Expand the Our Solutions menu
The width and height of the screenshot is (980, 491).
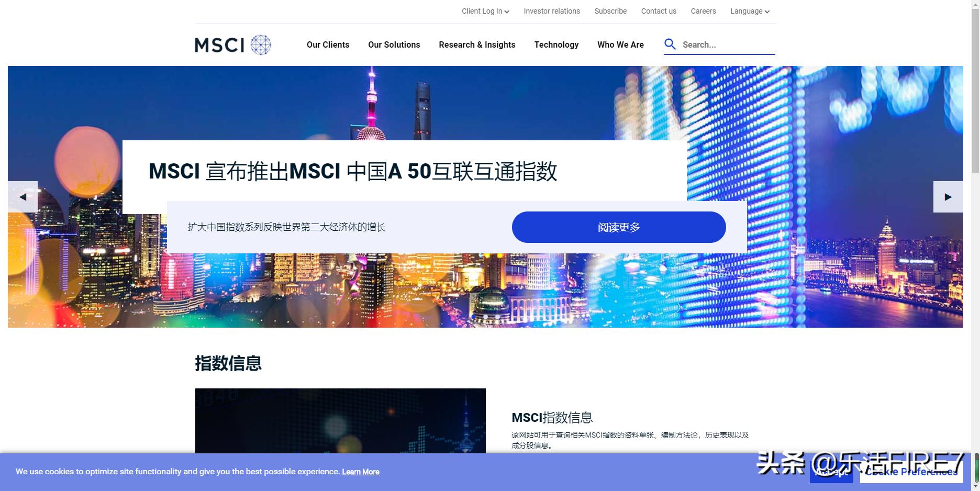point(394,45)
